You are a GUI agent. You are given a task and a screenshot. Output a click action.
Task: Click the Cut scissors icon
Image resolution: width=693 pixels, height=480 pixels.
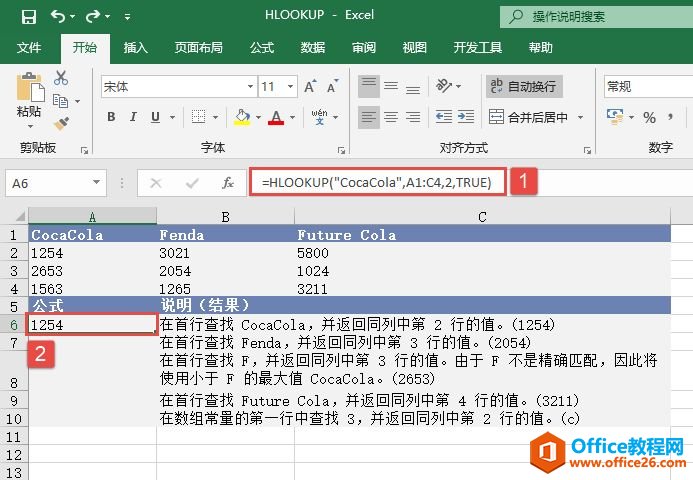pos(61,78)
